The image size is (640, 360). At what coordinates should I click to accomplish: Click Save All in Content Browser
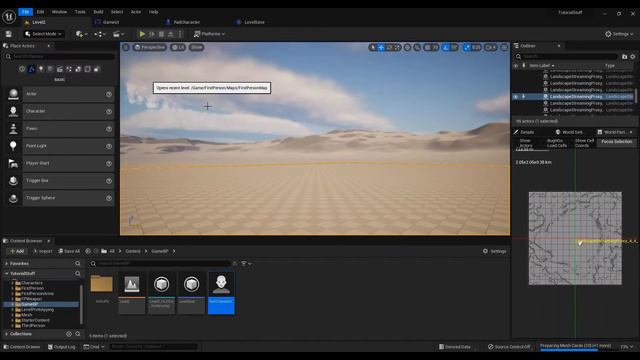69,251
